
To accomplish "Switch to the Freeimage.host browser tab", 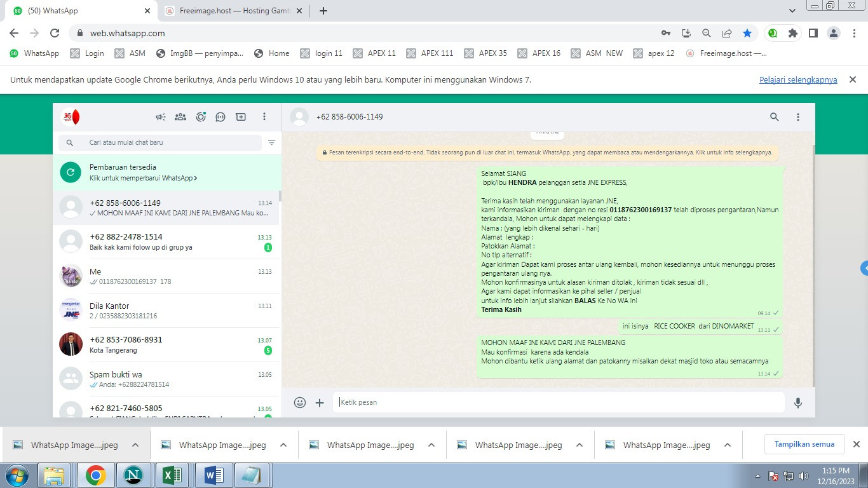I will (232, 11).
